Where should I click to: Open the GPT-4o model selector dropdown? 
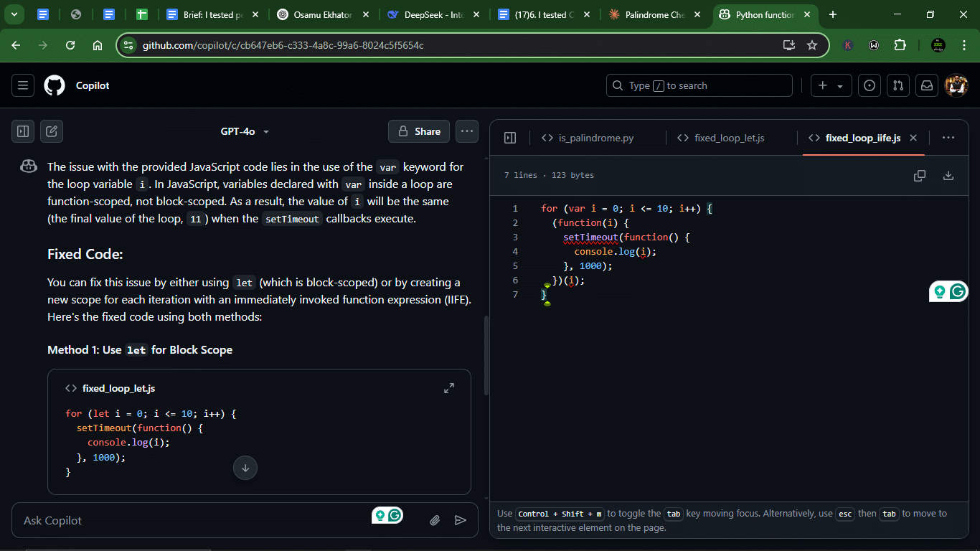tap(245, 131)
